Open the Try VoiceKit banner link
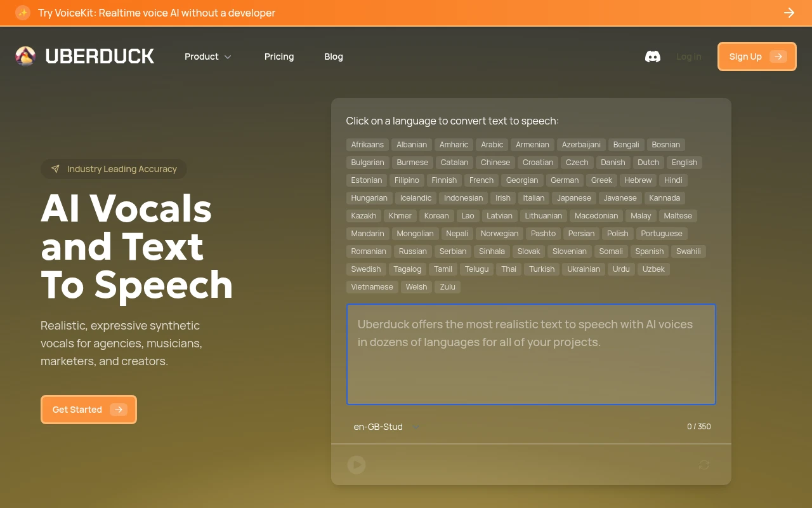Viewport: 812px width, 508px height. tap(157, 13)
